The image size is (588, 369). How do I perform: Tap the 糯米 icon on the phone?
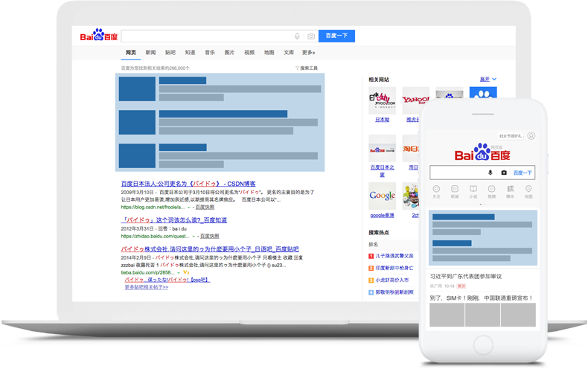510,189
